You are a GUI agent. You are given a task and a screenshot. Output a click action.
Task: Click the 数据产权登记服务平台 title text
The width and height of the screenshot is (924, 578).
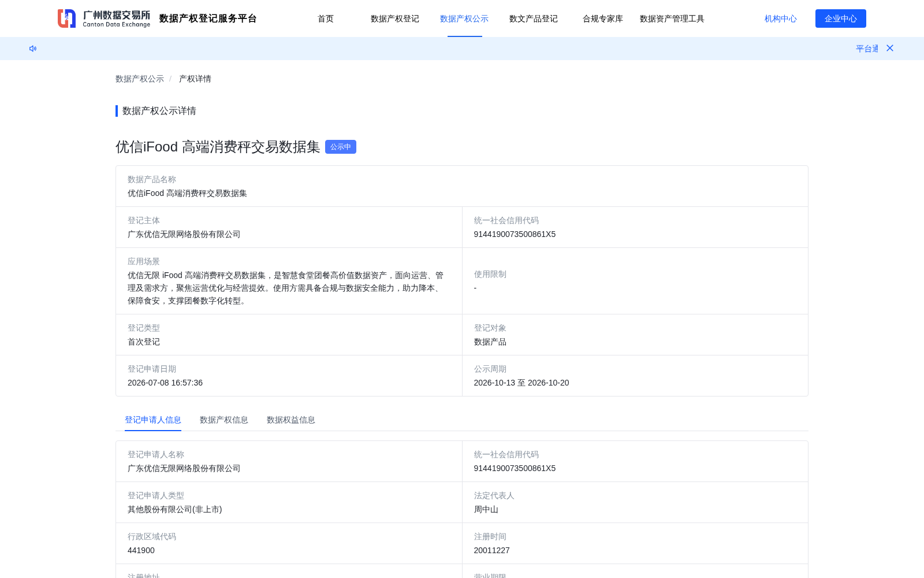click(208, 18)
